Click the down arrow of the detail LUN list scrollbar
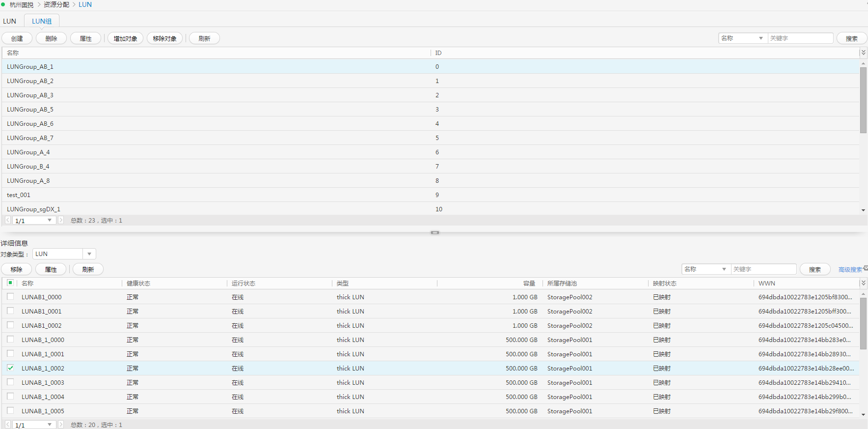The height and width of the screenshot is (429, 868). (x=863, y=415)
